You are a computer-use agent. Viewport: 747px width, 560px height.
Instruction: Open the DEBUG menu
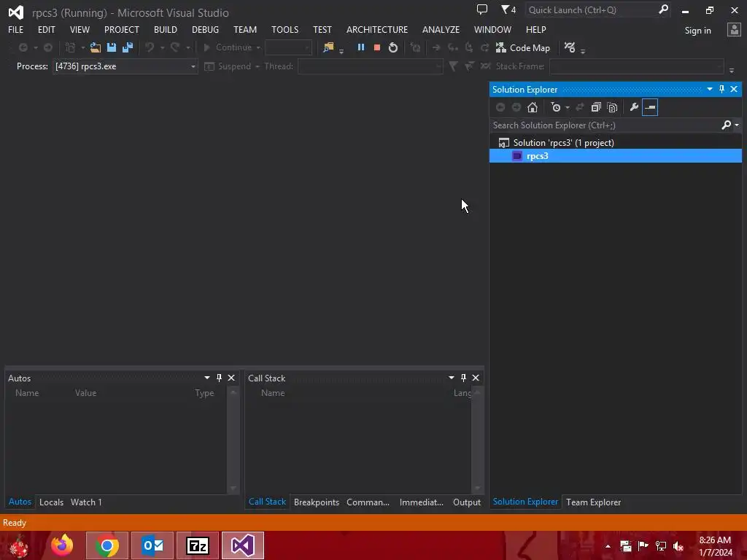(205, 29)
